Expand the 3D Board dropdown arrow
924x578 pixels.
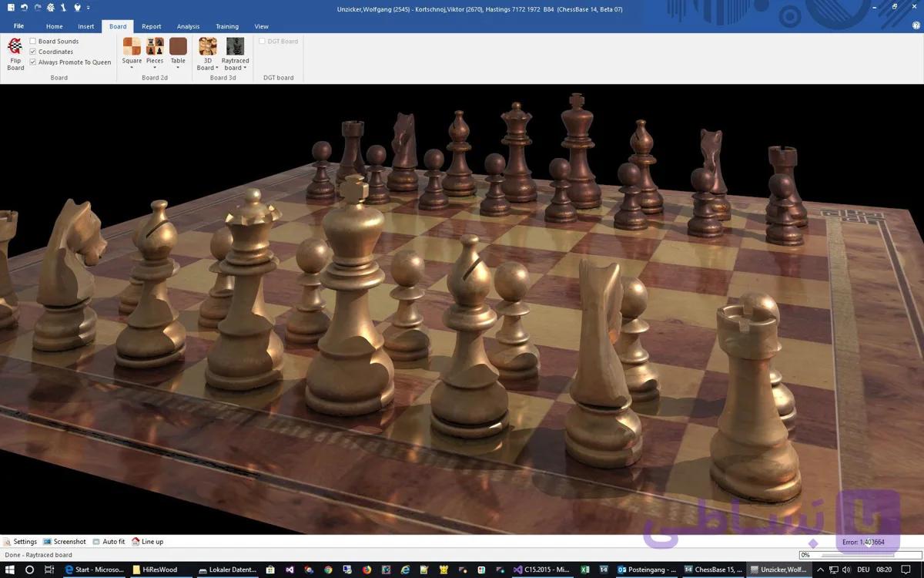[x=217, y=68]
